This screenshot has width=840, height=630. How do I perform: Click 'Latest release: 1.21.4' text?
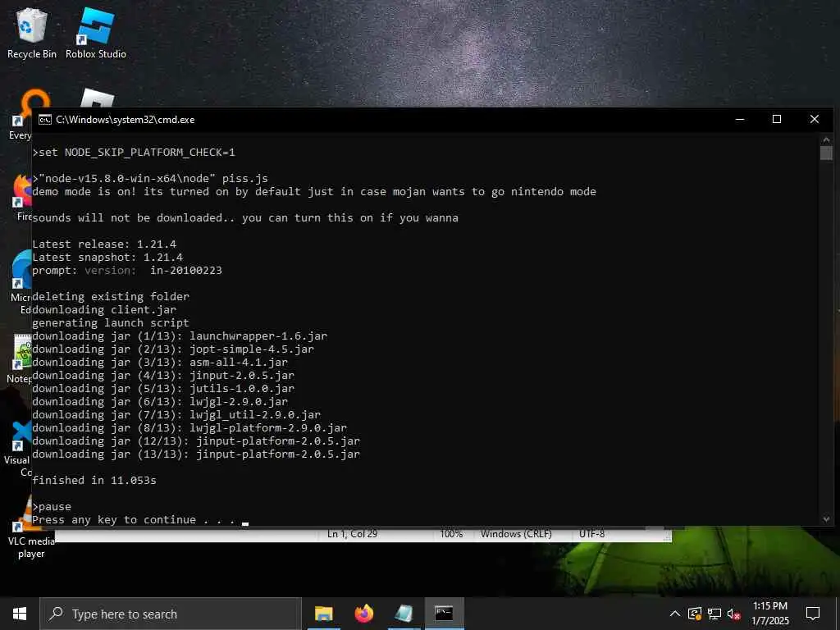coord(104,244)
